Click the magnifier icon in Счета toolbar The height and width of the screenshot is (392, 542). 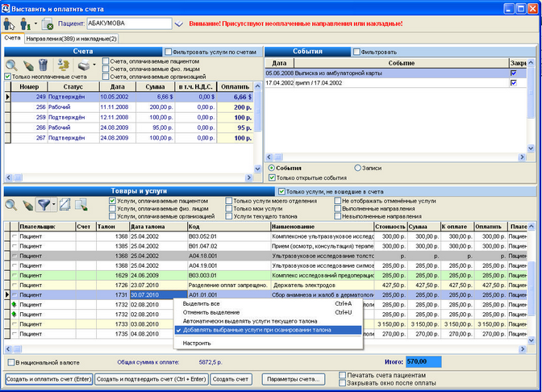[11, 65]
